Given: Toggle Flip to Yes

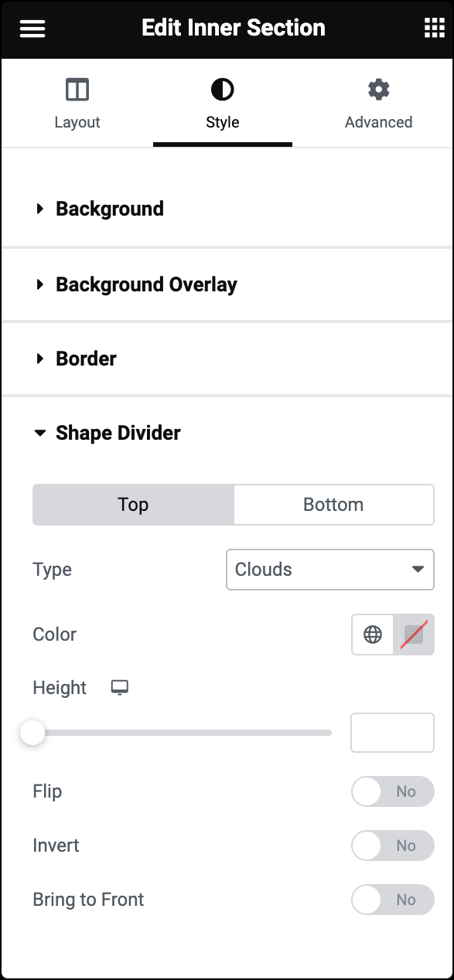Looking at the screenshot, I should coord(393,791).
